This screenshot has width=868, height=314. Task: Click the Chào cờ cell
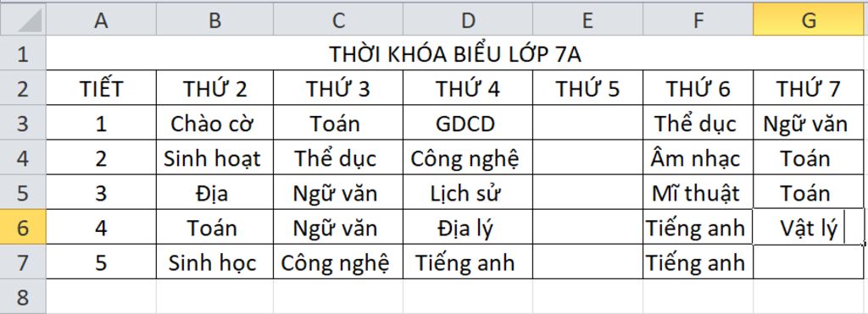[x=214, y=123]
